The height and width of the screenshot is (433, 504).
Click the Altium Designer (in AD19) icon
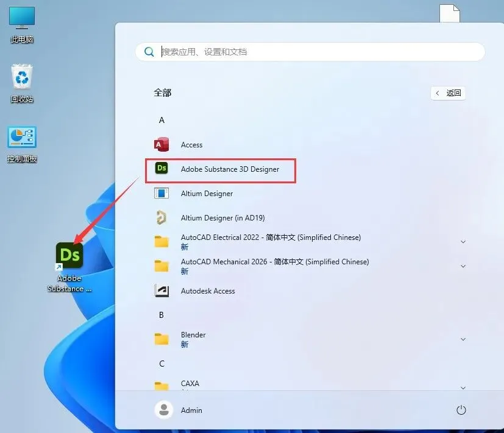(161, 217)
